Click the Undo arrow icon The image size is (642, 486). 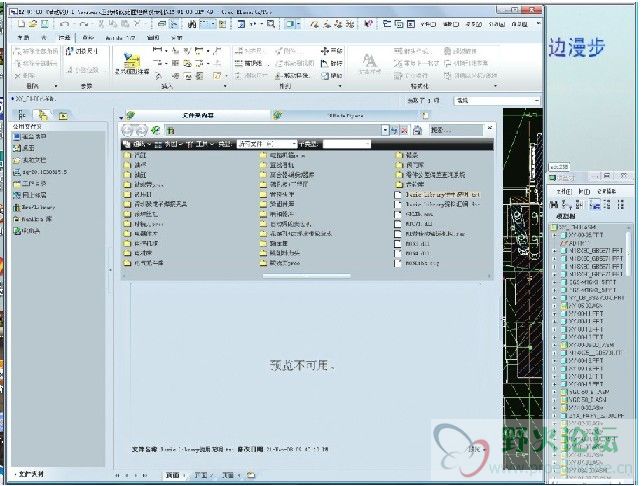coord(64,25)
